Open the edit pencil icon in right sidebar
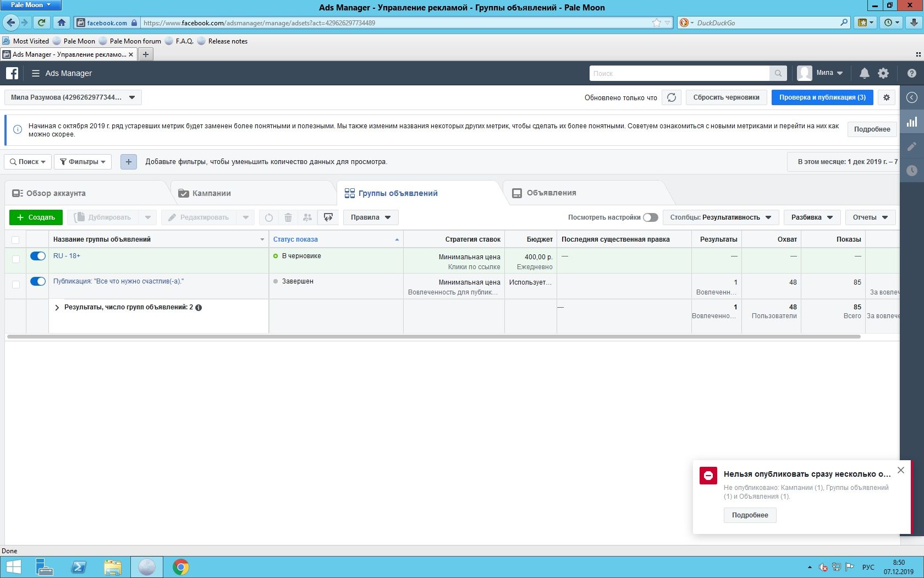The height and width of the screenshot is (578, 924). (912, 146)
